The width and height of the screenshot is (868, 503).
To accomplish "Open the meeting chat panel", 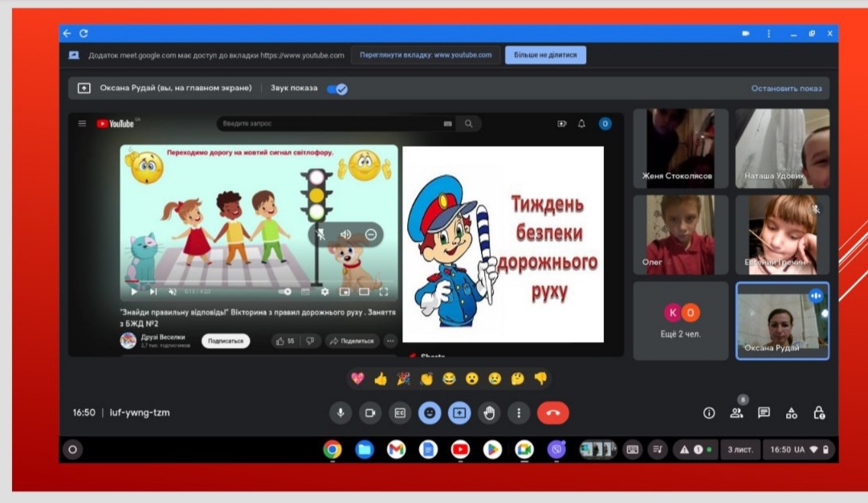I will click(x=764, y=413).
